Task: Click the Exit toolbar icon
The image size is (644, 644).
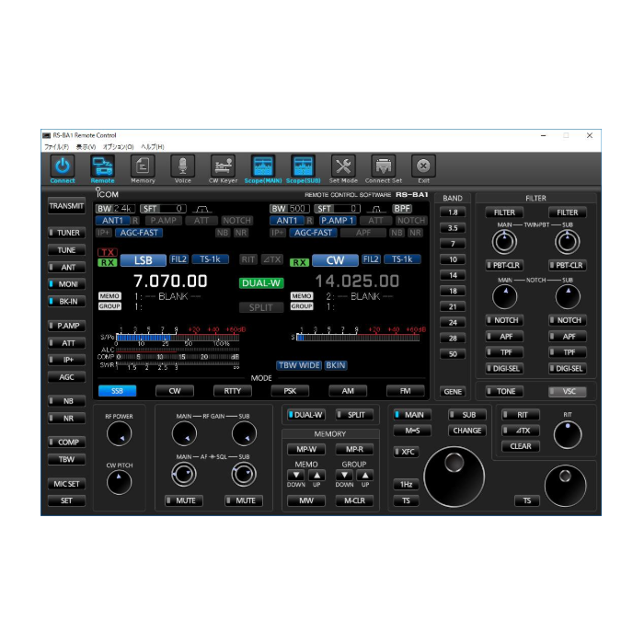Action: tap(423, 167)
